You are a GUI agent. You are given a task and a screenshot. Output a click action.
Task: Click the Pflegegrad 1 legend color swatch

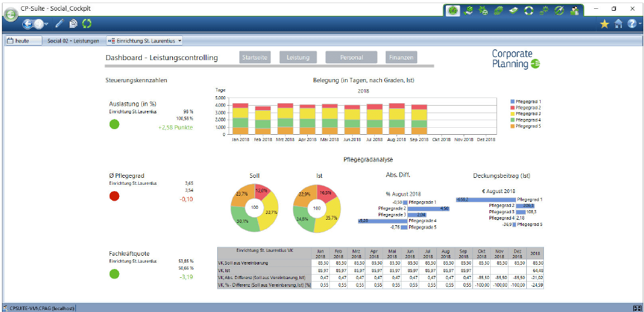[x=512, y=102]
